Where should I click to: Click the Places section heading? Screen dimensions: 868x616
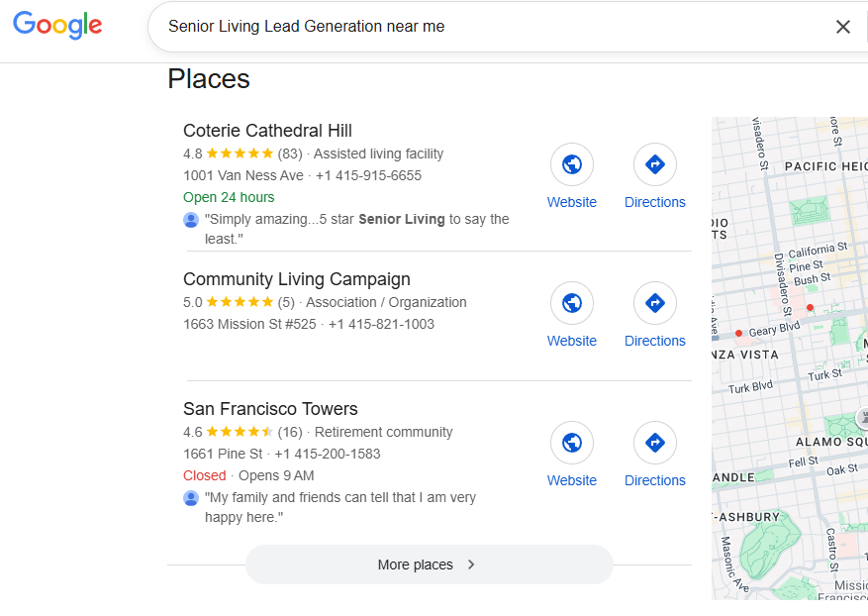209,79
